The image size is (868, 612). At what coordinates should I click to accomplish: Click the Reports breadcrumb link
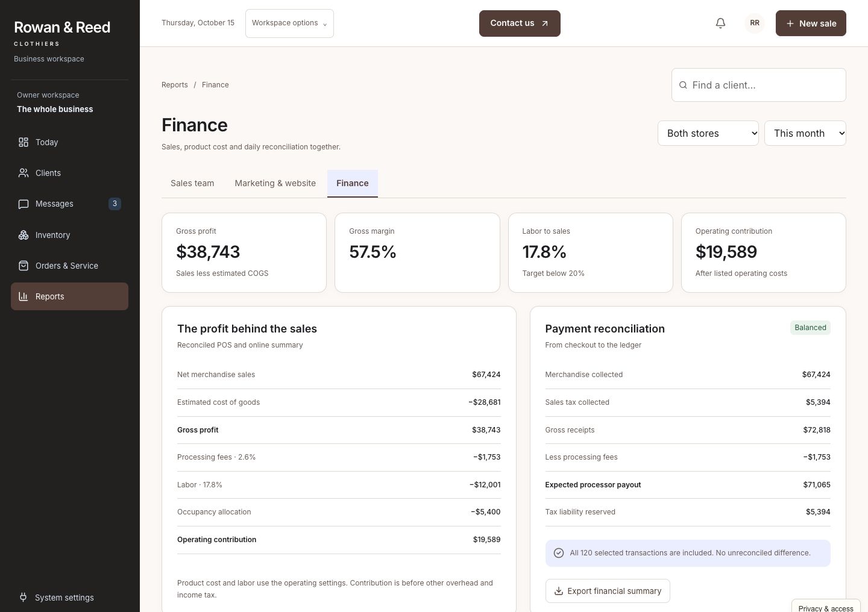pyautogui.click(x=175, y=85)
